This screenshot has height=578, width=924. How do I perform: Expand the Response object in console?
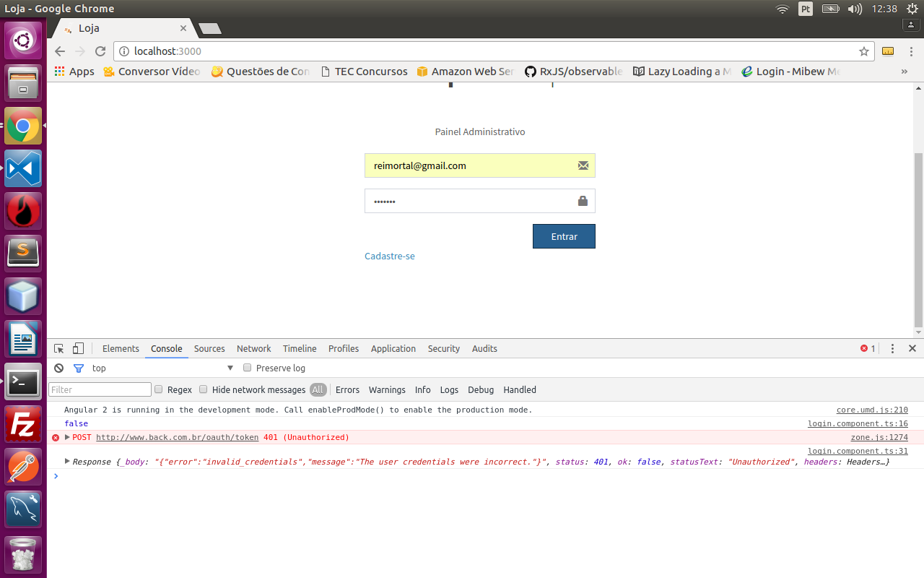coord(67,461)
